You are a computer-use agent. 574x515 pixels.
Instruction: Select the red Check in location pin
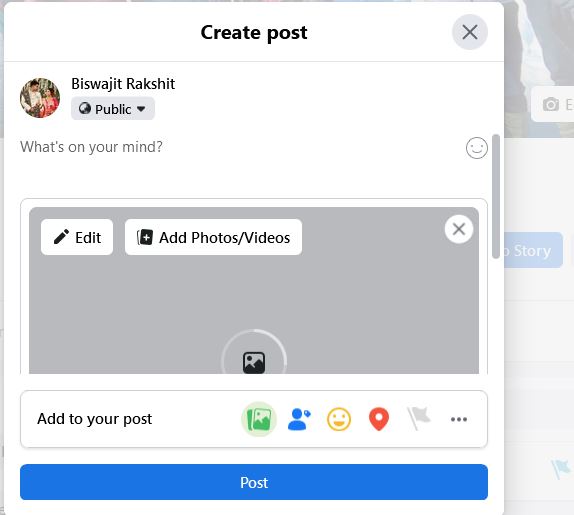pos(379,419)
